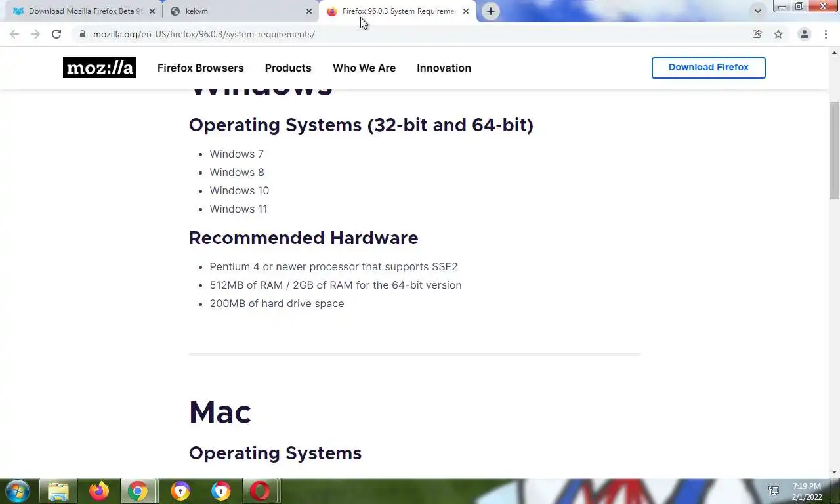Click the Windows 11 list item

[239, 209]
